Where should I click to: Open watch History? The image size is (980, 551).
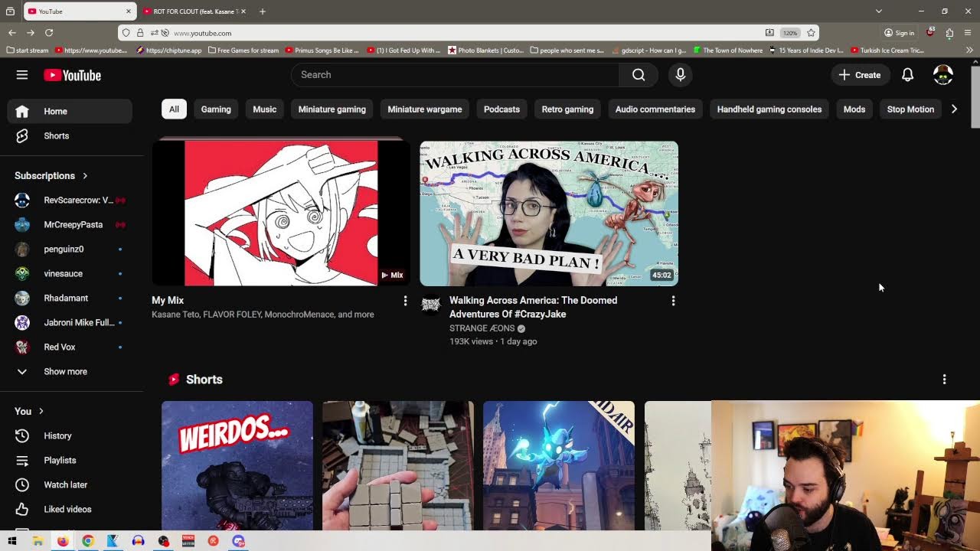click(70, 436)
